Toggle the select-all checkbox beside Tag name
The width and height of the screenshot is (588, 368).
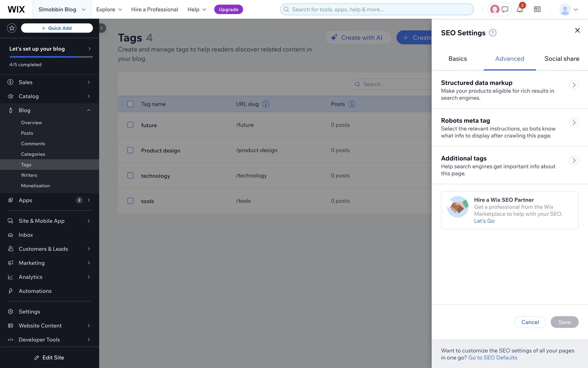click(x=130, y=104)
